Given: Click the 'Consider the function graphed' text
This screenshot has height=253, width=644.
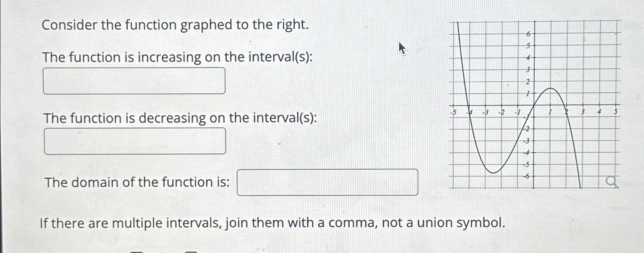Looking at the screenshot, I should 175,25.
